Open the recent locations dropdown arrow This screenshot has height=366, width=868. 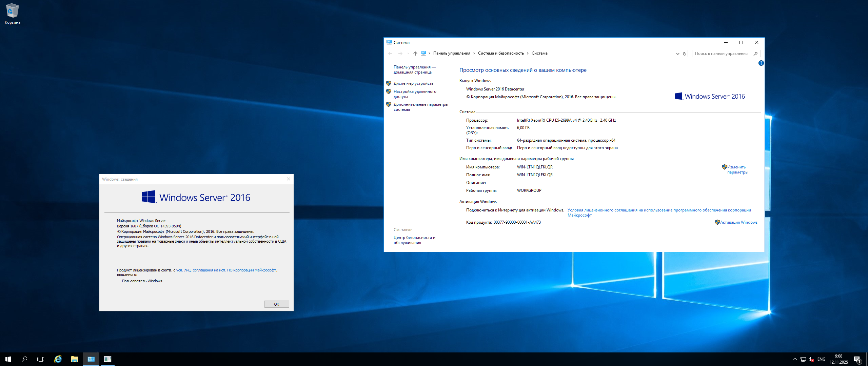click(408, 54)
